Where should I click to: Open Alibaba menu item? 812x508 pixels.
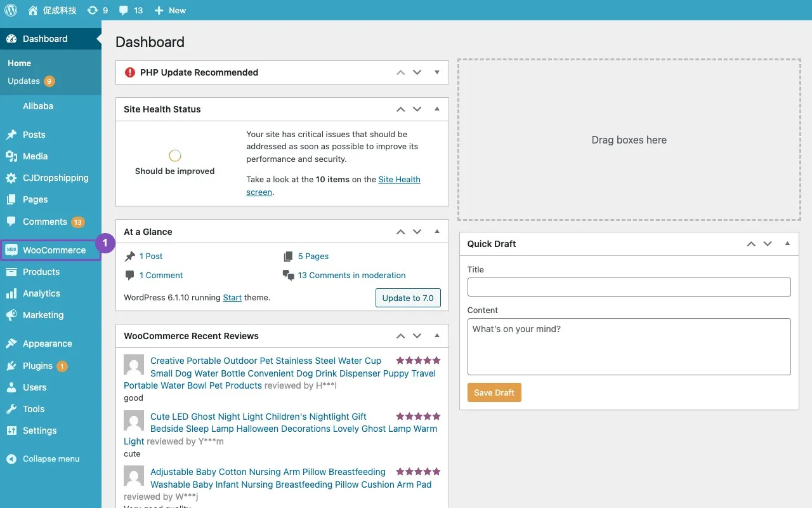38,106
